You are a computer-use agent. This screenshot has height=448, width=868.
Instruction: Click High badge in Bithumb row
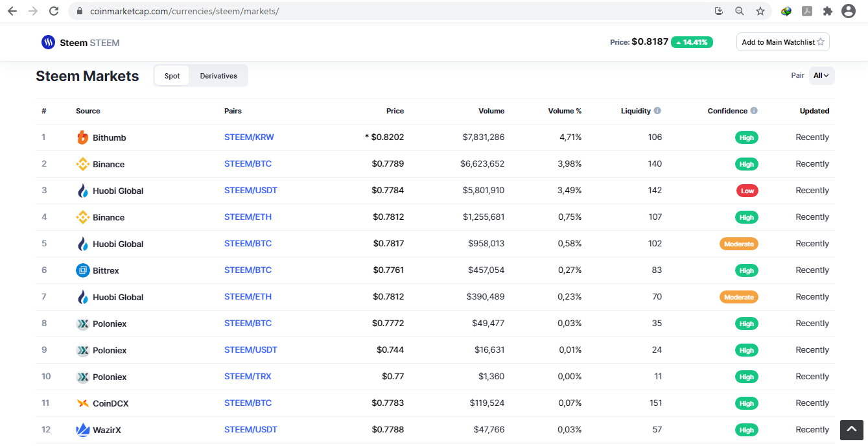click(x=747, y=137)
